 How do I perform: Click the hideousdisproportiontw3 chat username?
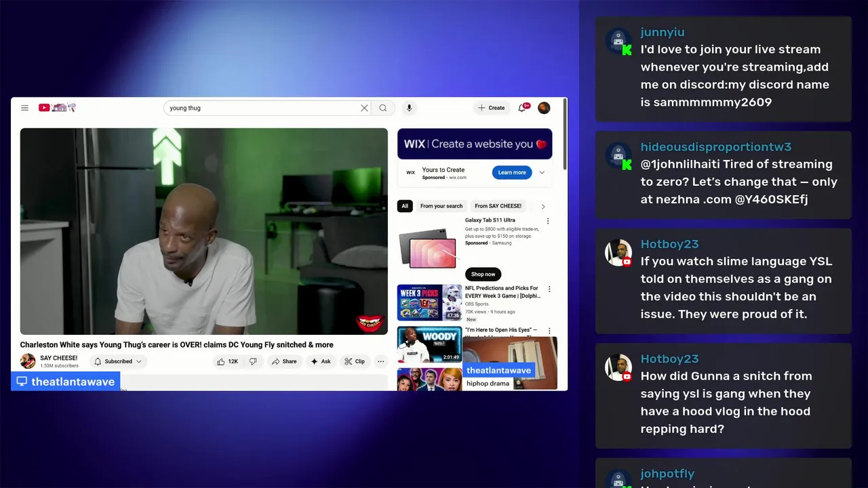click(716, 147)
